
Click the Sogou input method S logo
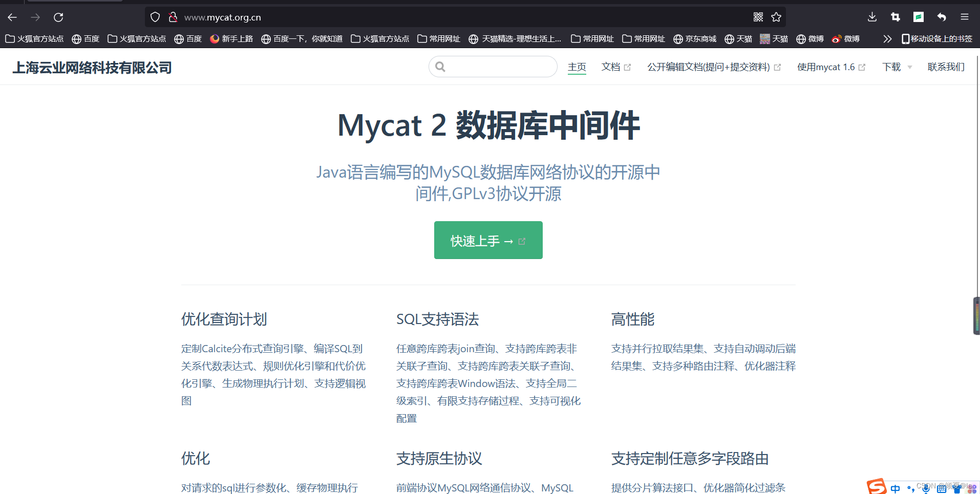(x=876, y=487)
